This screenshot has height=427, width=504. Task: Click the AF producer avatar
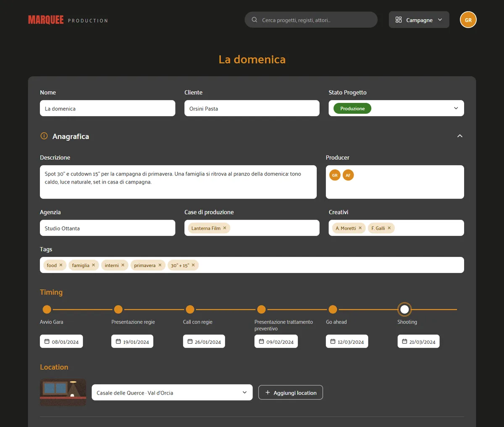coord(348,175)
